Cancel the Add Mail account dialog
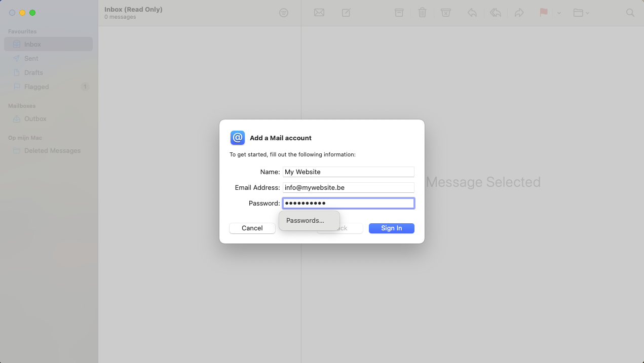The image size is (644, 363). 252,228
